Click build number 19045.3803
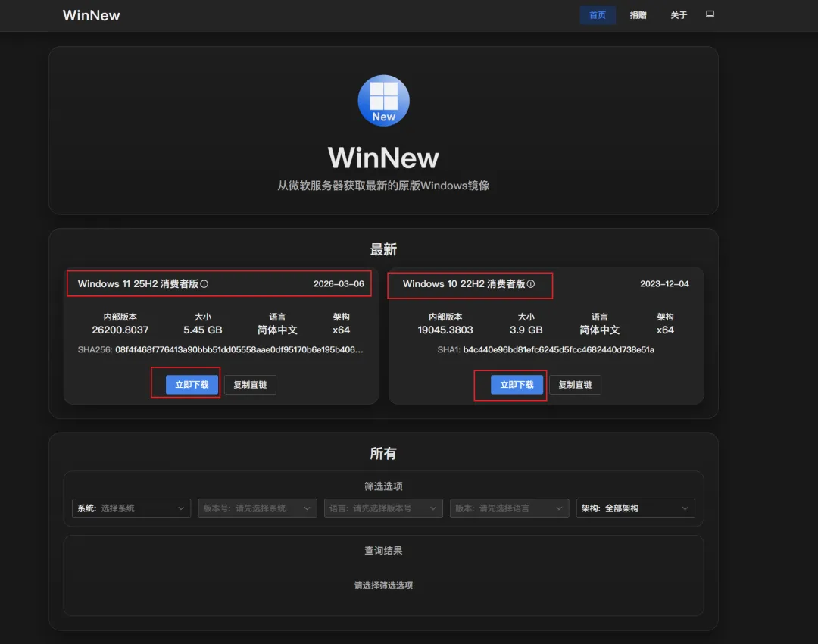Image resolution: width=818 pixels, height=644 pixels. (x=445, y=330)
